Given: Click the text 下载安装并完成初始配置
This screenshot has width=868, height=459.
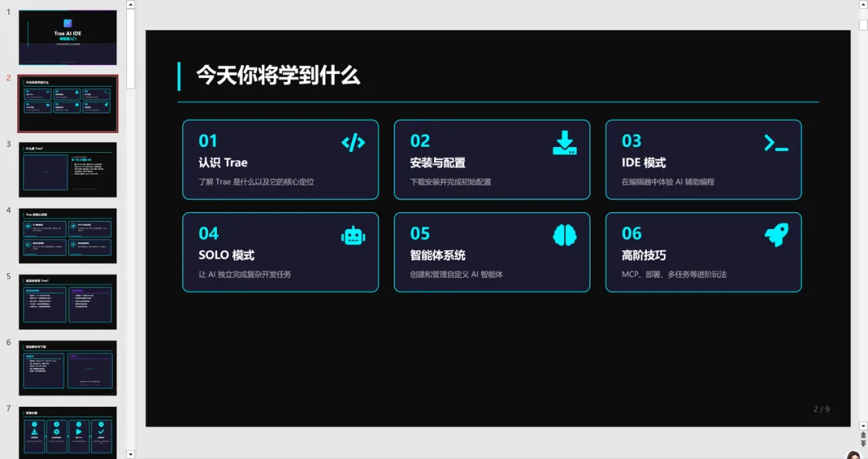Looking at the screenshot, I should pyautogui.click(x=451, y=182).
